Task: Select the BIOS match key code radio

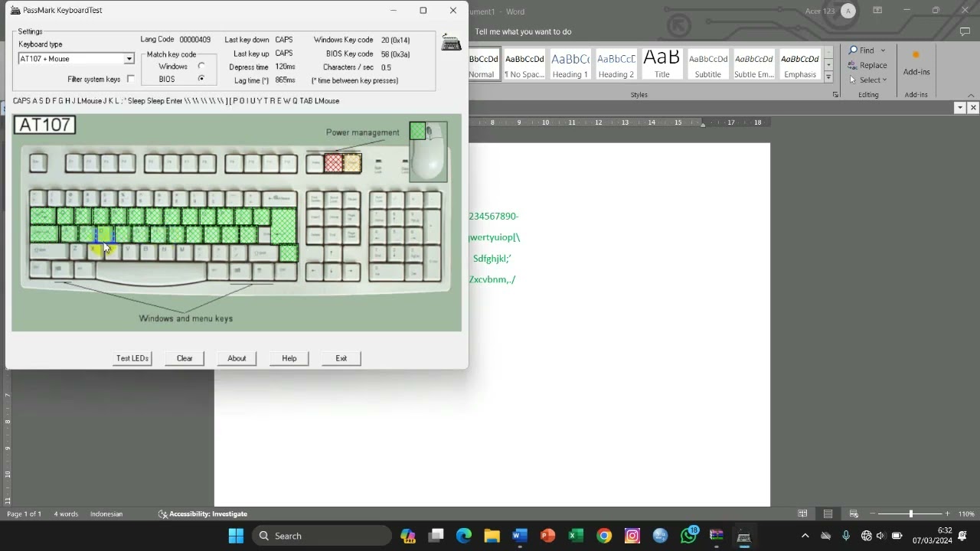Action: coord(201,79)
